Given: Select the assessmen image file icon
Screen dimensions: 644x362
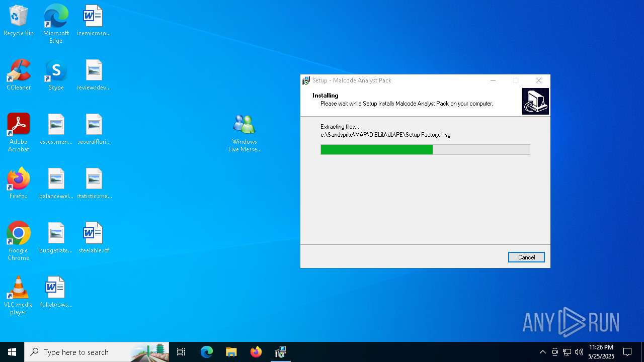Looking at the screenshot, I should [56, 130].
